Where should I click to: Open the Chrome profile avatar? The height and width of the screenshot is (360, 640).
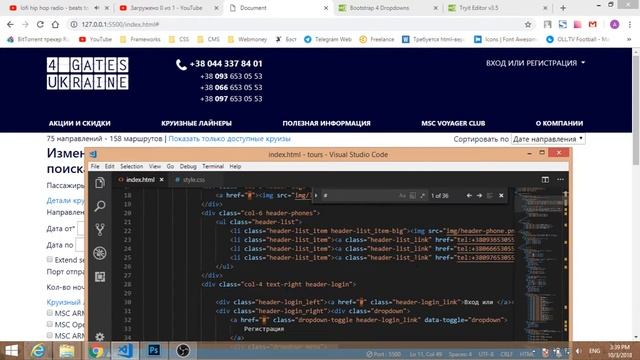pyautogui.click(x=614, y=24)
